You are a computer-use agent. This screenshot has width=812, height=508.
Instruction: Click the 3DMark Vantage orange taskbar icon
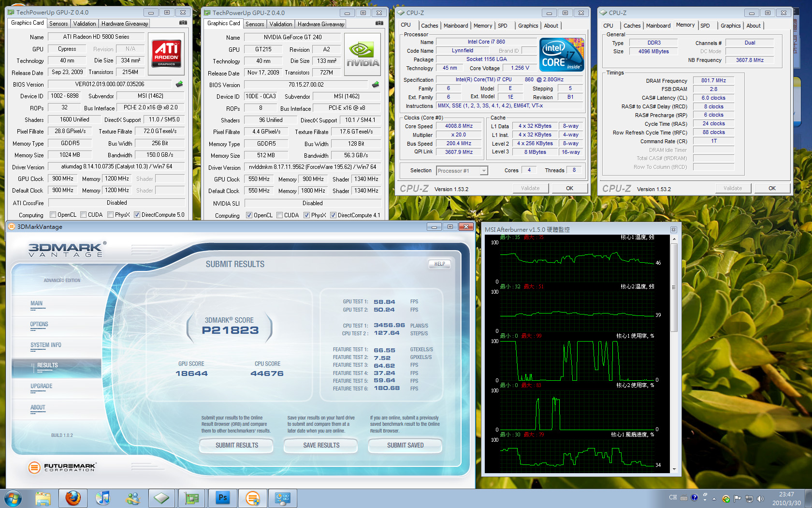pyautogui.click(x=252, y=498)
